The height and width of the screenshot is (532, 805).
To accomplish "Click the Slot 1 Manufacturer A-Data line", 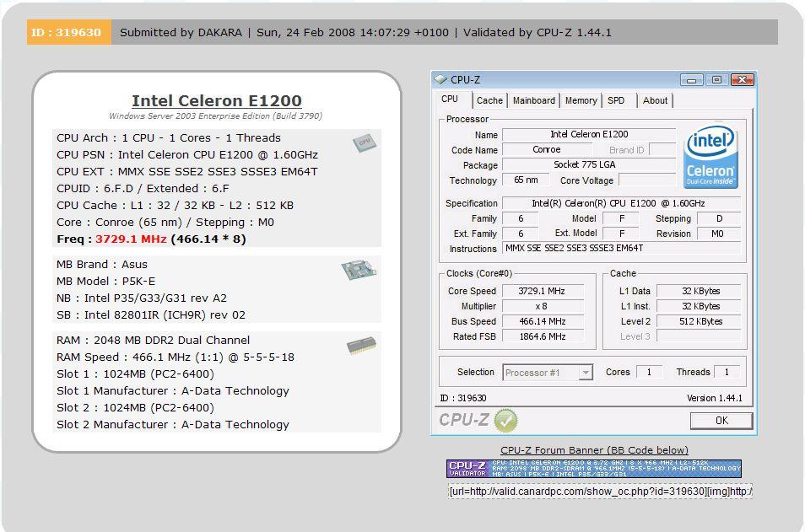I will (173, 391).
